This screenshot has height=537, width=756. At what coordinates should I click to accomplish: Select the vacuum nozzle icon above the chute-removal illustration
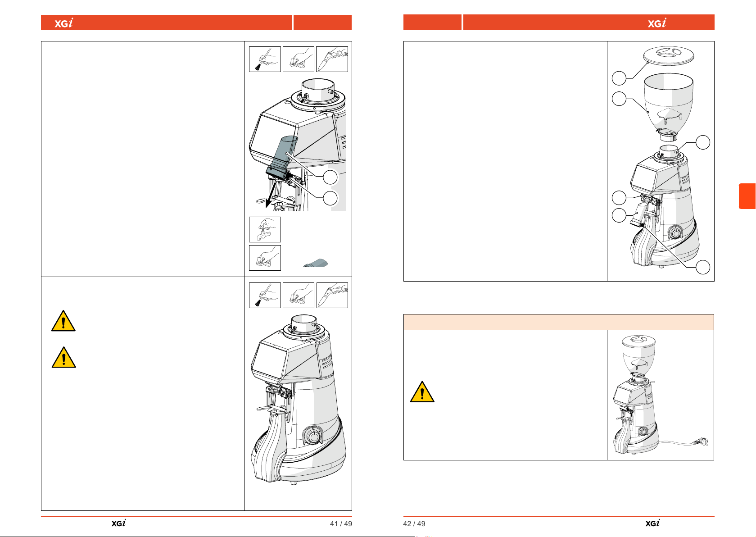332,59
